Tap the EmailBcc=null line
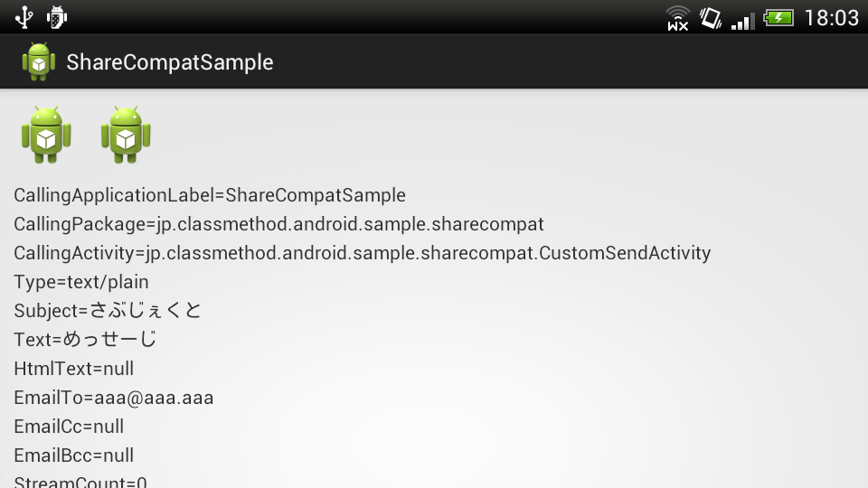This screenshot has width=868, height=488. [x=74, y=455]
